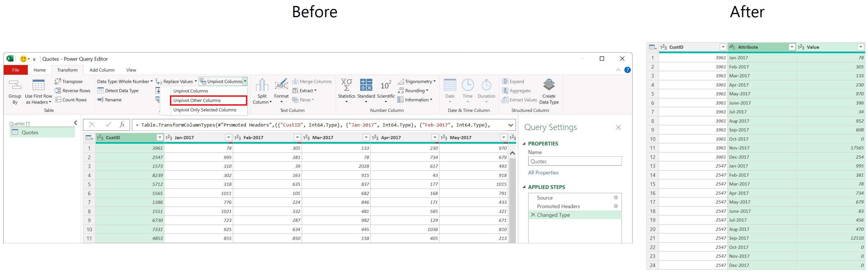Viewport: 868px width, 274px height.
Task: Open the Rounding dropdown
Action: (x=413, y=90)
